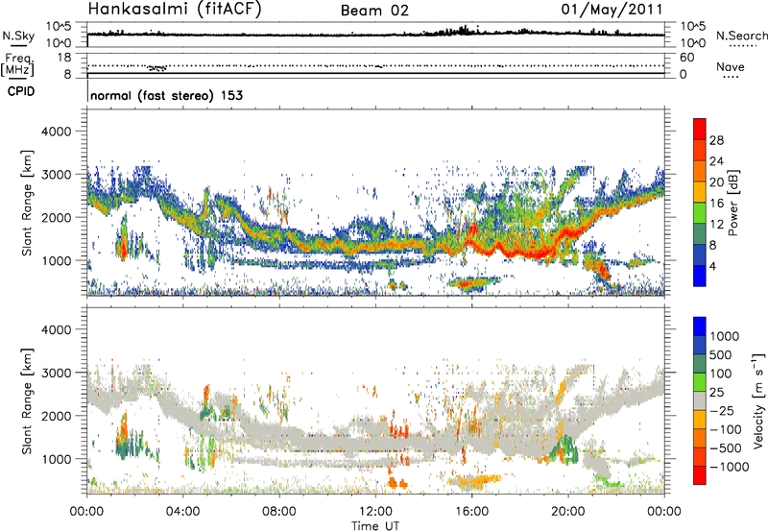768x532 pixels.
Task: Click the orange low-range velocity patch near 16:00
Action: (476, 480)
